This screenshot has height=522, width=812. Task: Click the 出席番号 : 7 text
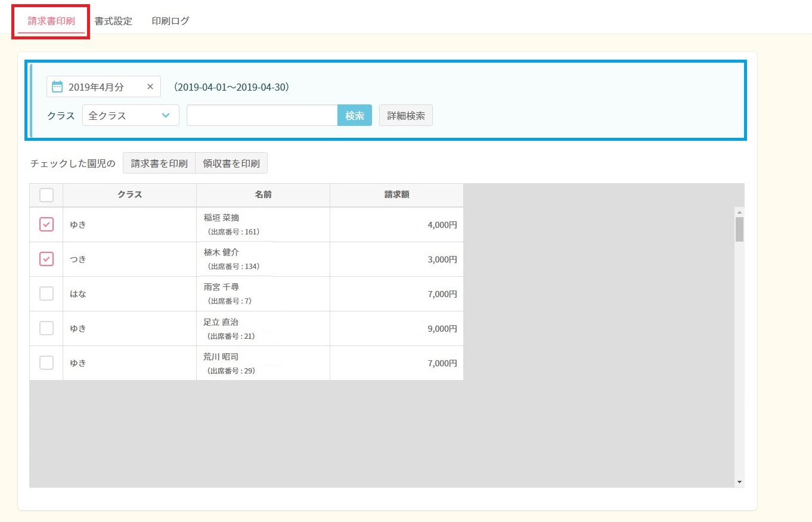(x=230, y=301)
